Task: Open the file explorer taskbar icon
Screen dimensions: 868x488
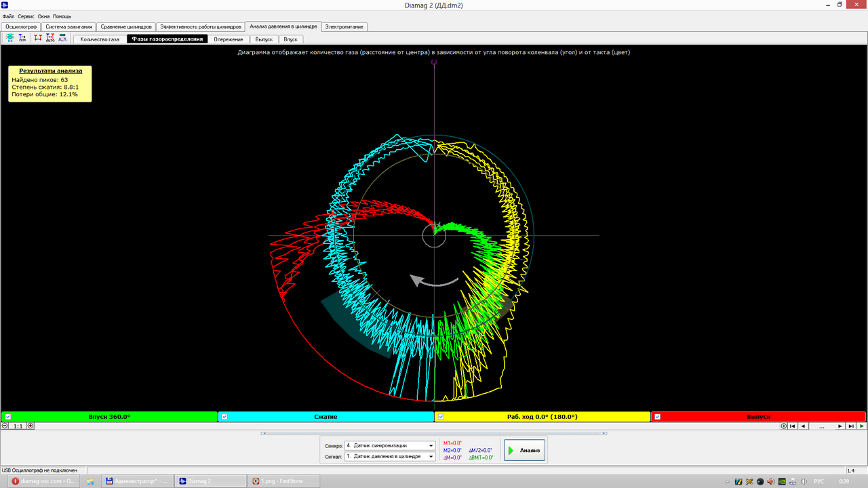Action: (90, 481)
